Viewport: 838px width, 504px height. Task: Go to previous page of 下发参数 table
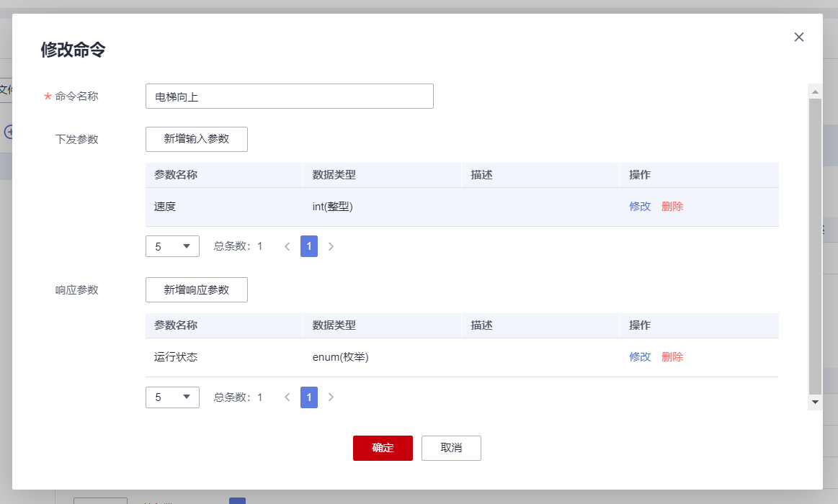(287, 246)
